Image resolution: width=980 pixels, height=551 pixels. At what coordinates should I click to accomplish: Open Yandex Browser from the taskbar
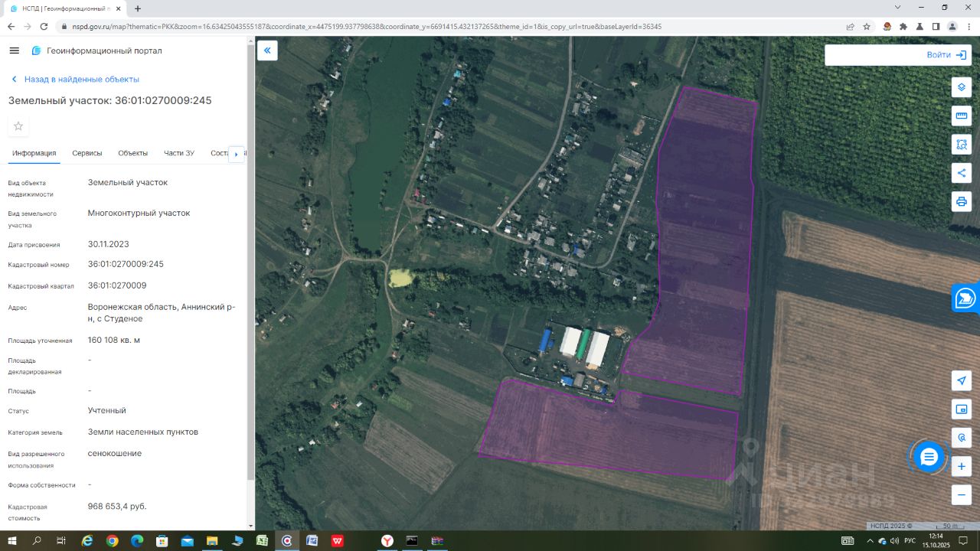[x=387, y=540]
